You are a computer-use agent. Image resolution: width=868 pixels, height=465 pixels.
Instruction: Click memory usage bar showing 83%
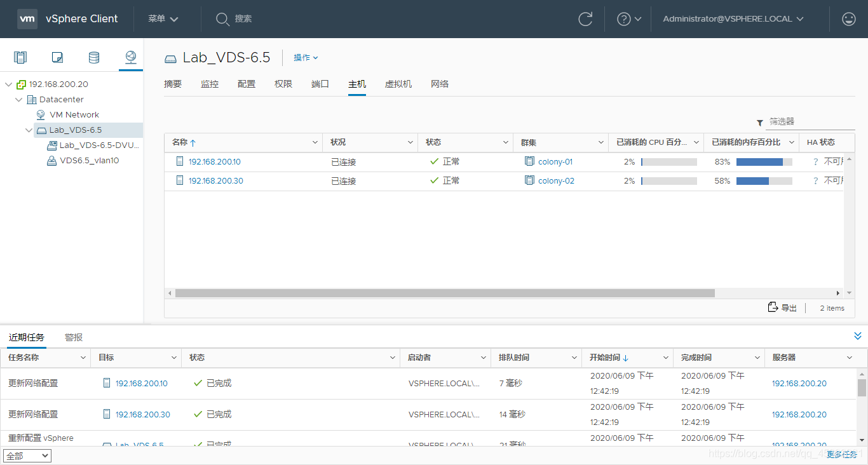coord(764,162)
